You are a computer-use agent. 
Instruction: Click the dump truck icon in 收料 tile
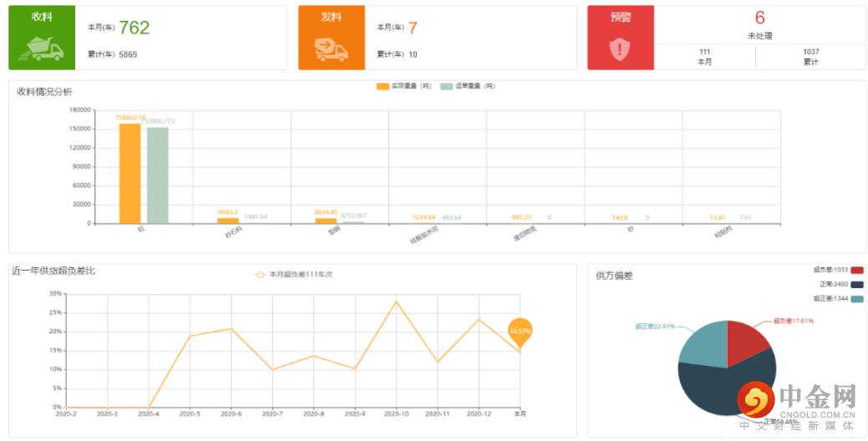pos(42,48)
